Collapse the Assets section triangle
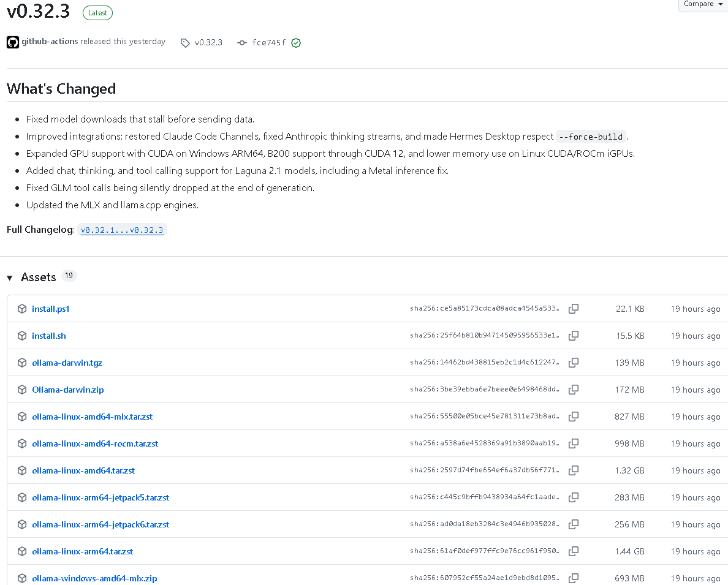This screenshot has width=728, height=585. [x=10, y=277]
